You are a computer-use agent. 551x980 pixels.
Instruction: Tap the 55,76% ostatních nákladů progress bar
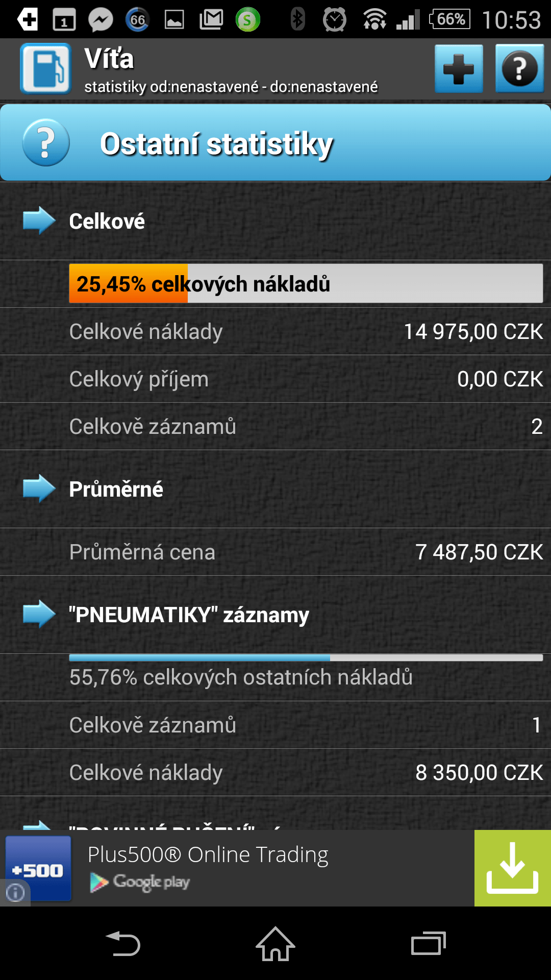[306, 657]
